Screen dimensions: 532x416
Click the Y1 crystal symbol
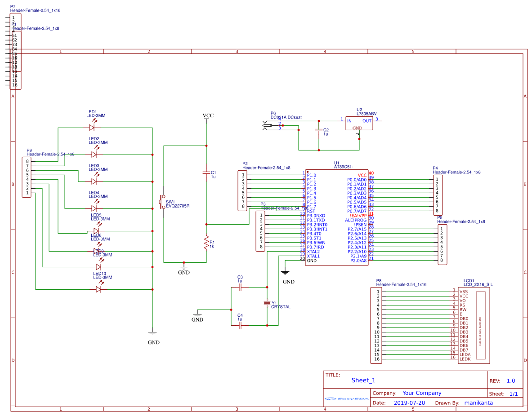pyautogui.click(x=268, y=303)
